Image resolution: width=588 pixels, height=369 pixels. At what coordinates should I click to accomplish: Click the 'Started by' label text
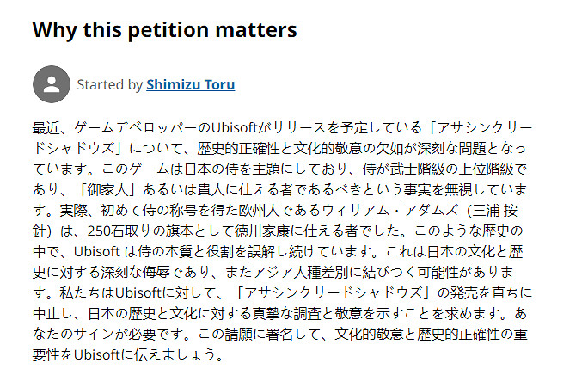109,84
